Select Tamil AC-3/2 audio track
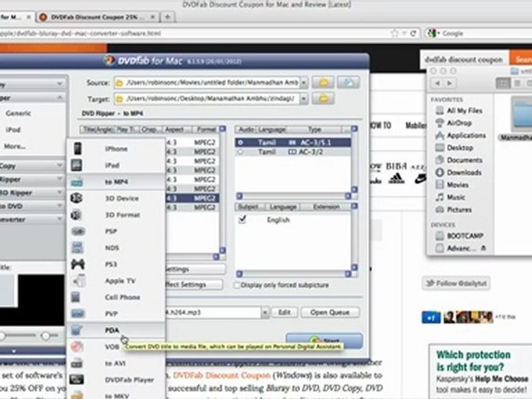532x399 pixels. click(x=293, y=152)
